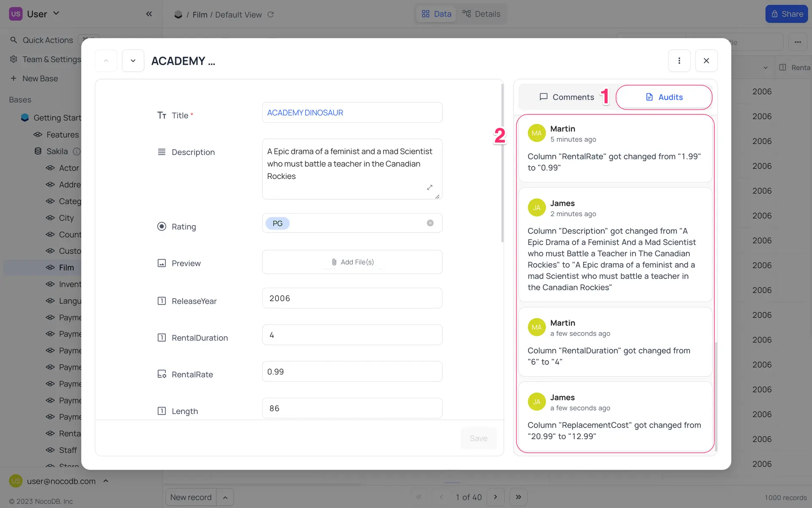Click the Title input field

click(352, 113)
